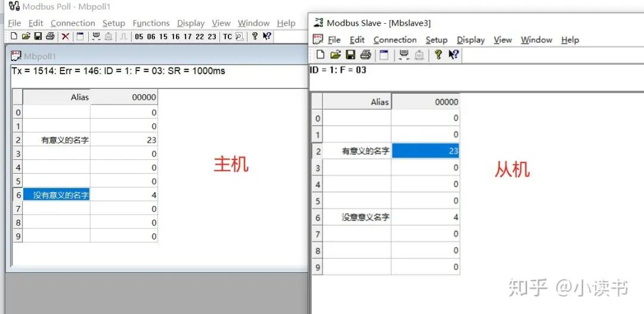Open the View menu in Modbus Poll
Image resolution: width=644 pixels, height=314 pixels.
221,23
